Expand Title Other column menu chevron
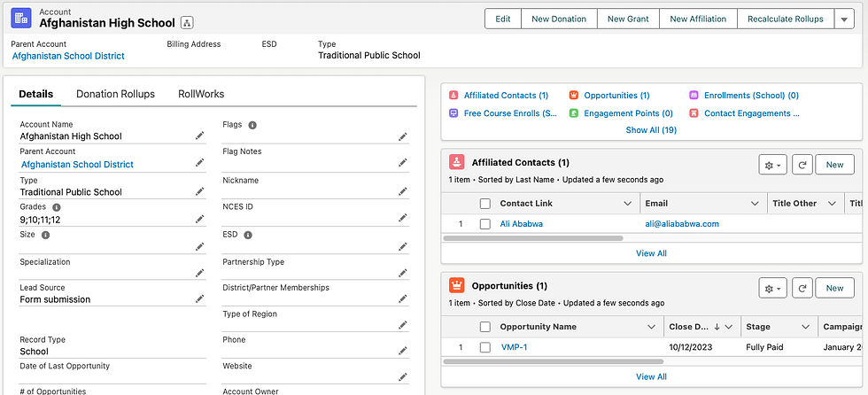This screenshot has height=395, width=868. (832, 204)
